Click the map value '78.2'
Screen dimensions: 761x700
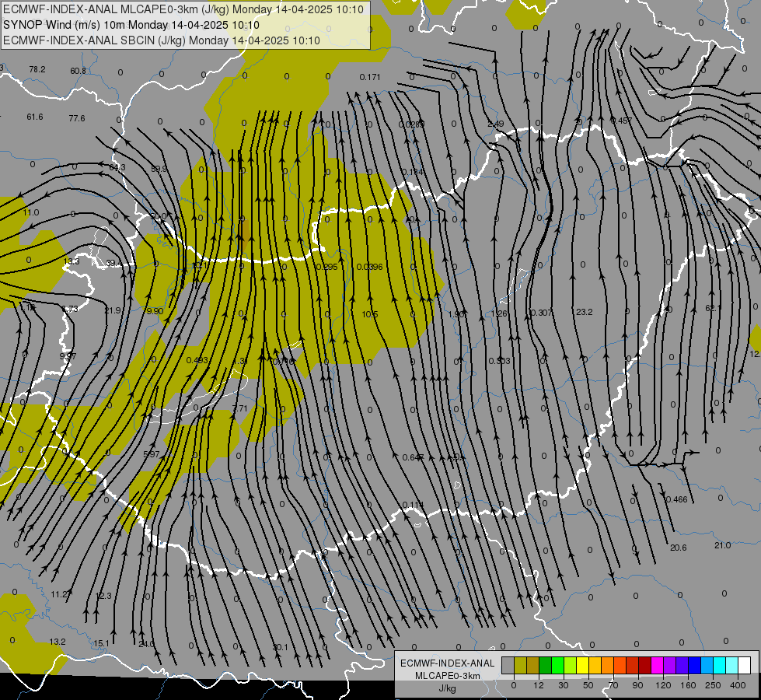(37, 69)
